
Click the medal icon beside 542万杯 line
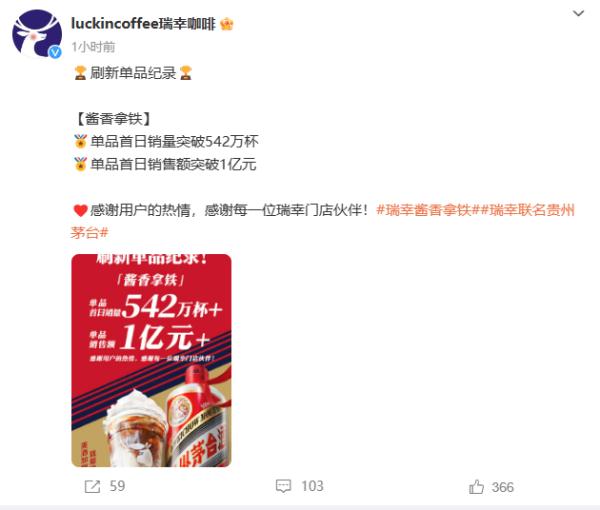click(x=80, y=142)
